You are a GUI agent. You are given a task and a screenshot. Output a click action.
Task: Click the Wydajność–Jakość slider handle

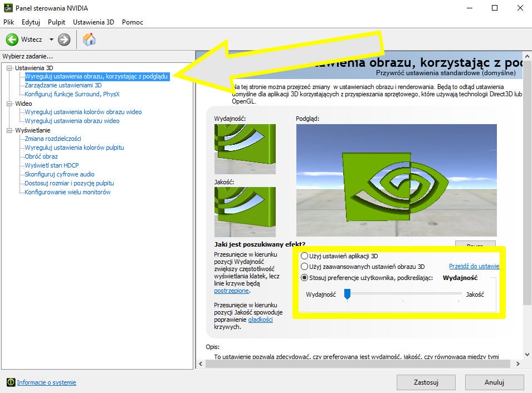tap(347, 294)
